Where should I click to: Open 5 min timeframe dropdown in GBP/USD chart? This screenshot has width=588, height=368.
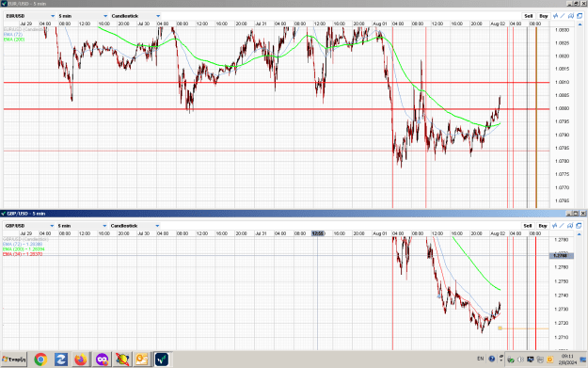(82, 226)
